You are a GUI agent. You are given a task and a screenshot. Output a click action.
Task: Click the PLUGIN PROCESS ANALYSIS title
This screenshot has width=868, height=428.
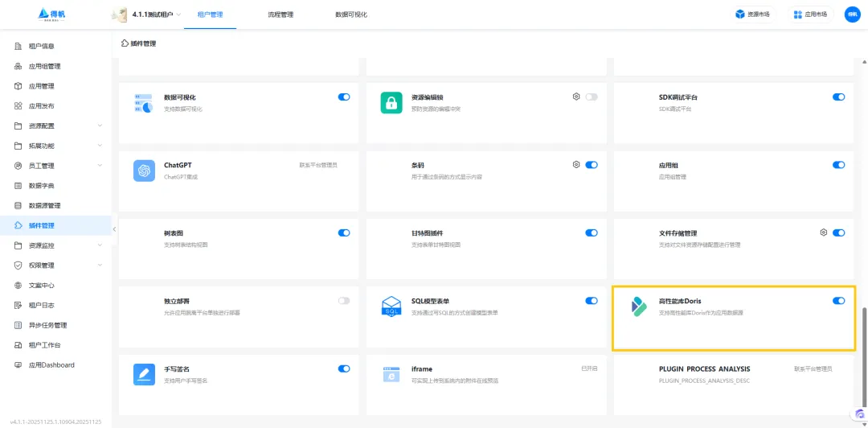(x=704, y=368)
